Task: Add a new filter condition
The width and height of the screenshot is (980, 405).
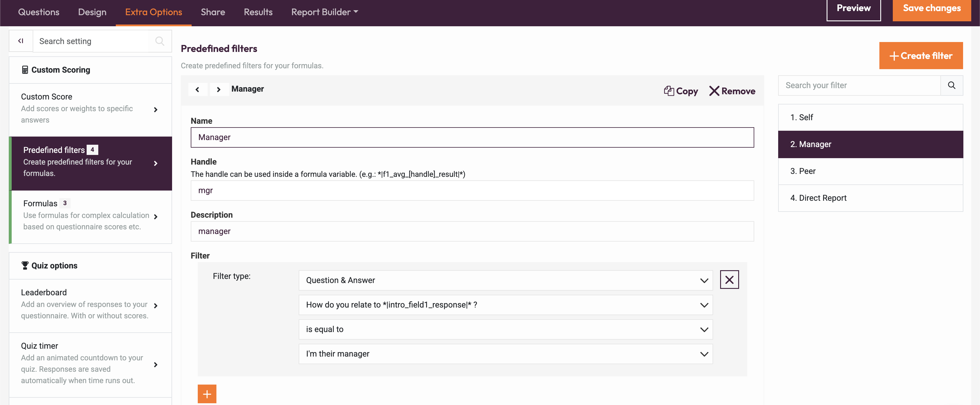Action: tap(206, 394)
